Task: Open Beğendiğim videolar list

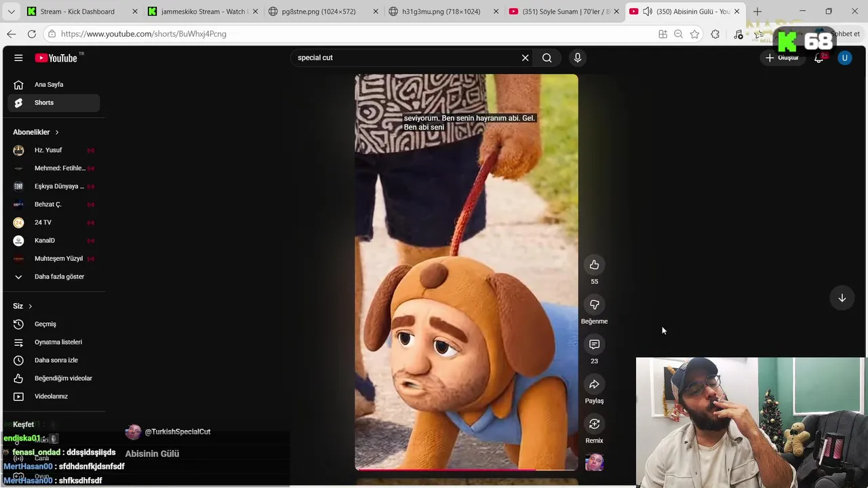Action: [x=54, y=378]
